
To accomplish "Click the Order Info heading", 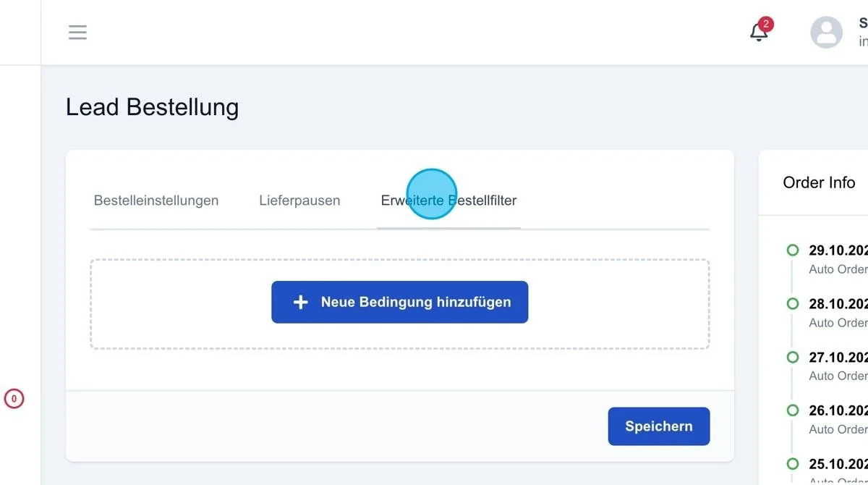I will tap(819, 182).
